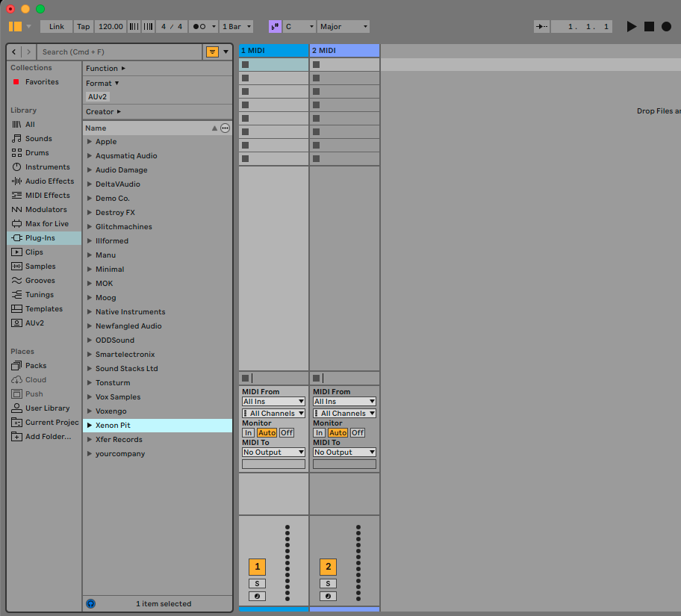Image resolution: width=681 pixels, height=616 pixels.
Task: Open the Max for Live category
Action: tap(47, 224)
